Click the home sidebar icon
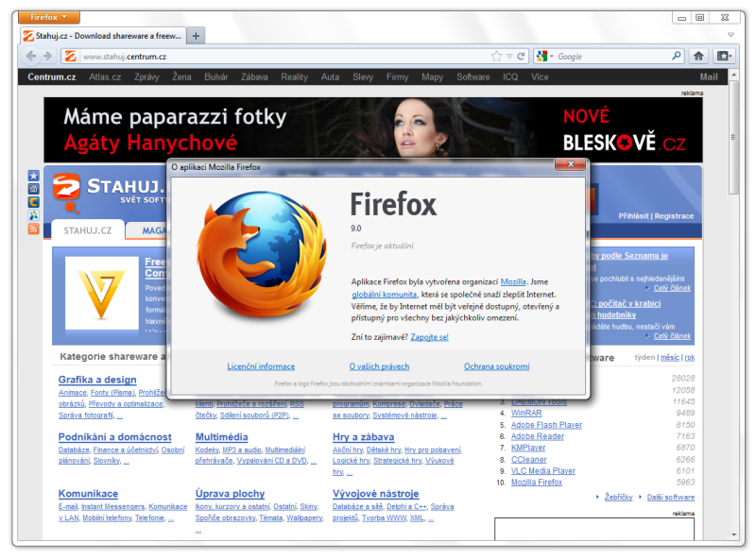The width and height of the screenshot is (756, 559). point(34,189)
